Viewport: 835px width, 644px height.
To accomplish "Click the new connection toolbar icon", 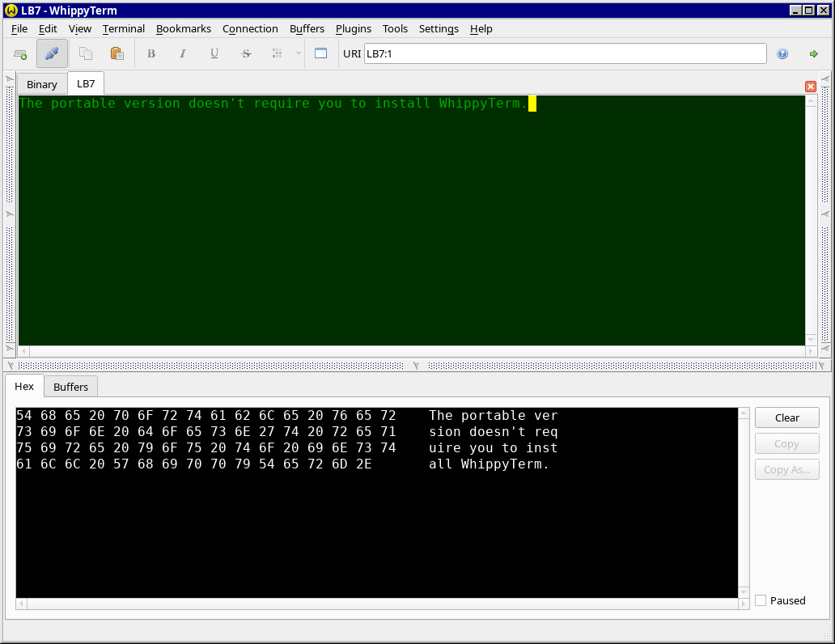I will coord(20,54).
